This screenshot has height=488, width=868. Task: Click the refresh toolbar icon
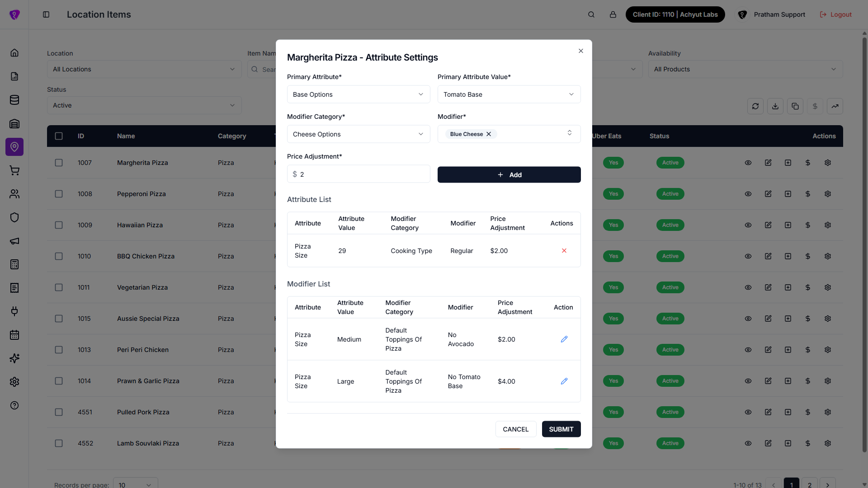(x=755, y=106)
